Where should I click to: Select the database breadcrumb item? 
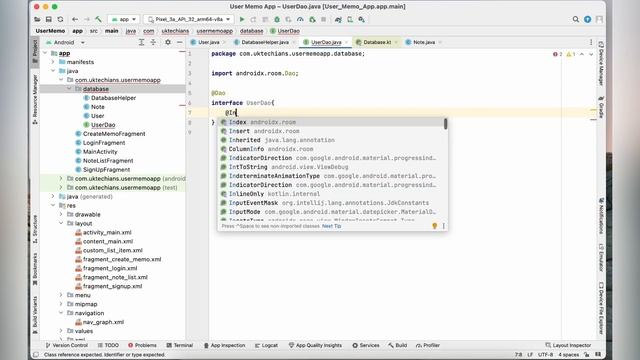click(251, 31)
